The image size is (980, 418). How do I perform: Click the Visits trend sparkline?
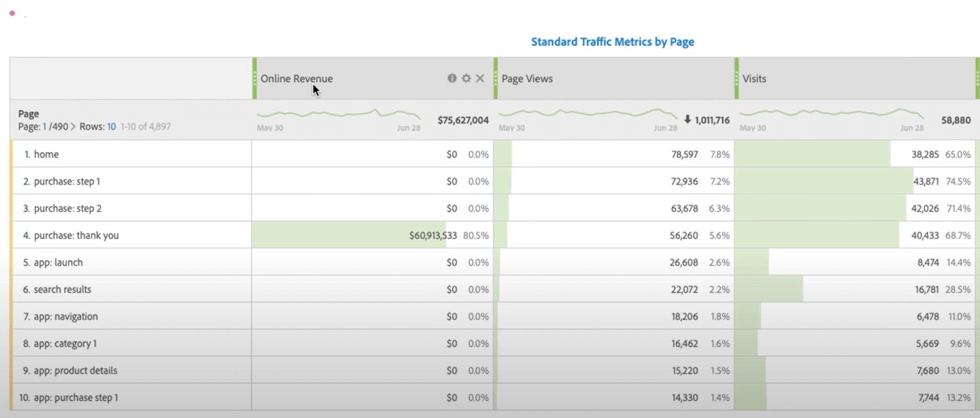pos(831,114)
